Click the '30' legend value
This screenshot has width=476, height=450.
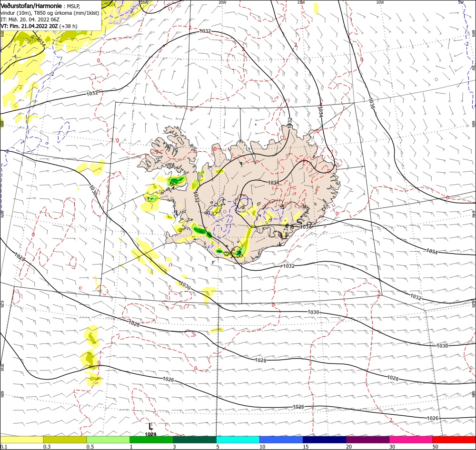coord(392,447)
